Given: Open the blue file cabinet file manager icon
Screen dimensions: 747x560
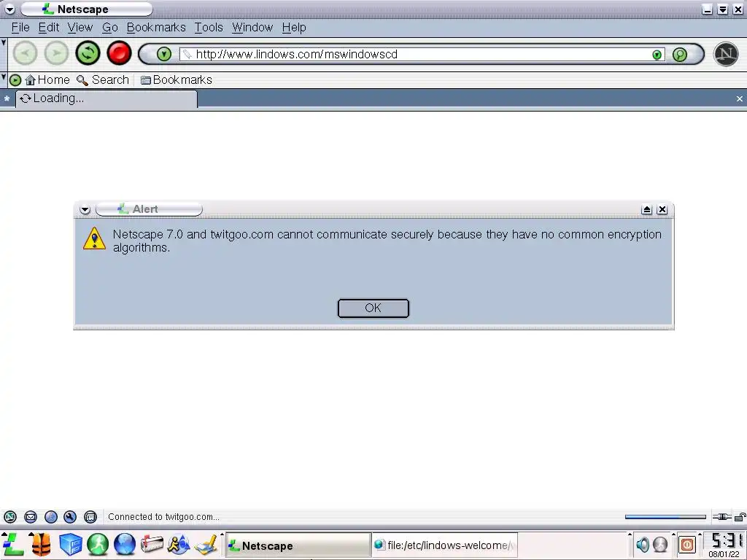Looking at the screenshot, I should 71,545.
